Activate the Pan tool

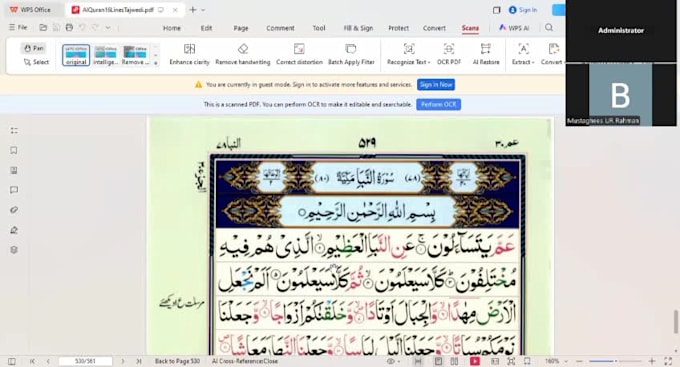[x=34, y=48]
